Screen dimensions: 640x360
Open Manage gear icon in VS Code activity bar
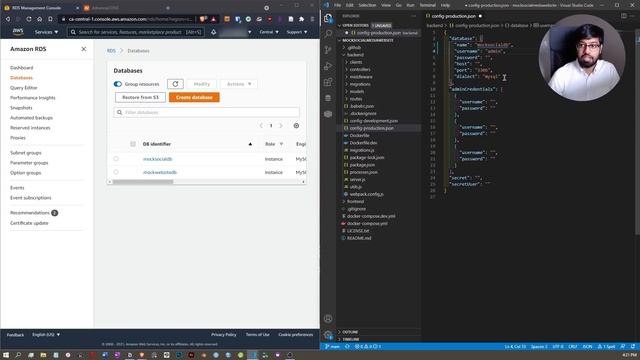pyautogui.click(x=328, y=335)
